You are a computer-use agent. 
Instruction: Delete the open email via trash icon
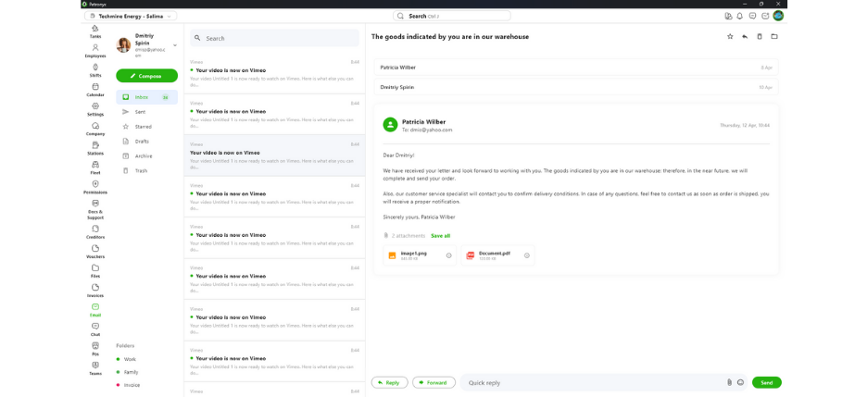760,37
